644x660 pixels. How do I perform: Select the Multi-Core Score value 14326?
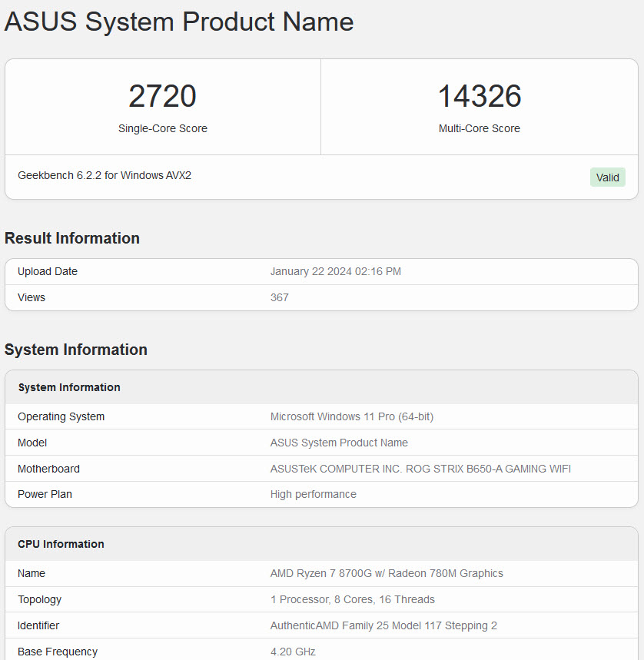(x=479, y=95)
